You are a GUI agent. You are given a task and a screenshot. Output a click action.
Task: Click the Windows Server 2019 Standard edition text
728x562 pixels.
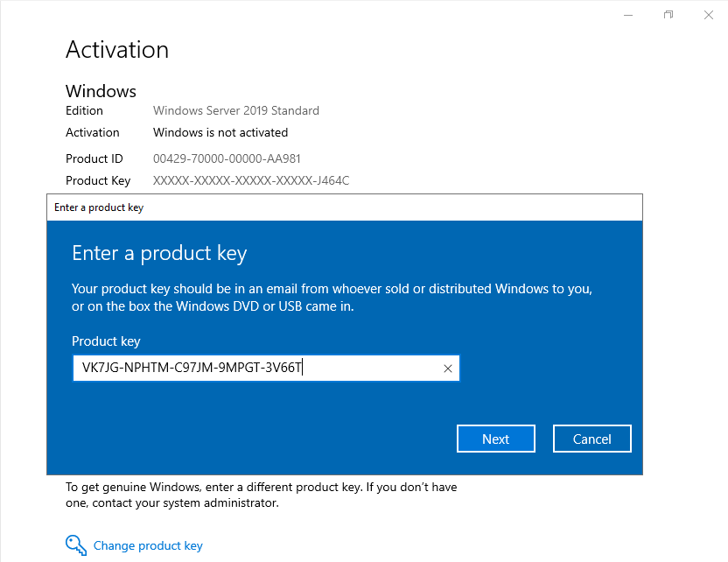coord(235,110)
